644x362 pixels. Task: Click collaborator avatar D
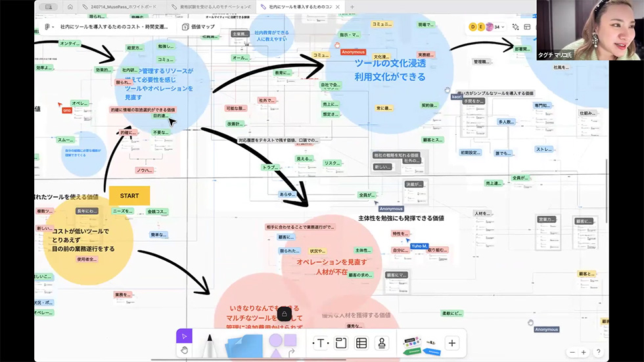(x=472, y=27)
